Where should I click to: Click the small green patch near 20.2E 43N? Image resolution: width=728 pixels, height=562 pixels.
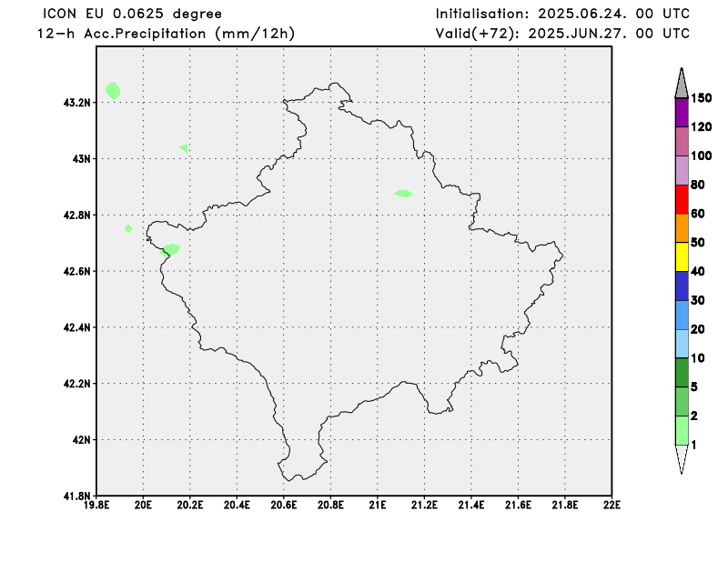click(x=185, y=148)
